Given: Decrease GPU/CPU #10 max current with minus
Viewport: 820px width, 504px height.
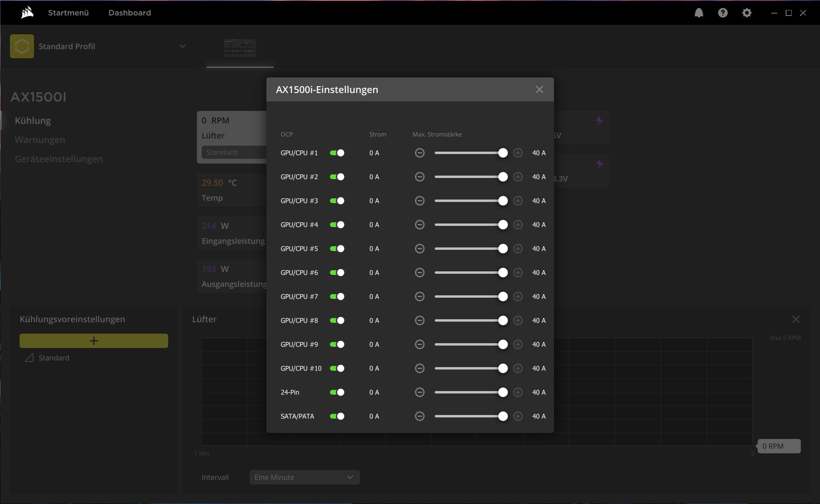Looking at the screenshot, I should (419, 368).
